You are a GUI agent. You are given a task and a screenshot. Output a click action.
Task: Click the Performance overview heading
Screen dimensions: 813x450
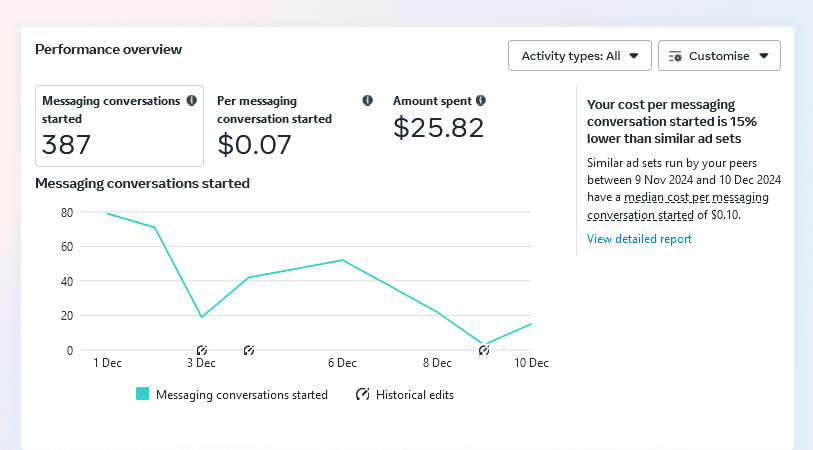click(x=108, y=49)
